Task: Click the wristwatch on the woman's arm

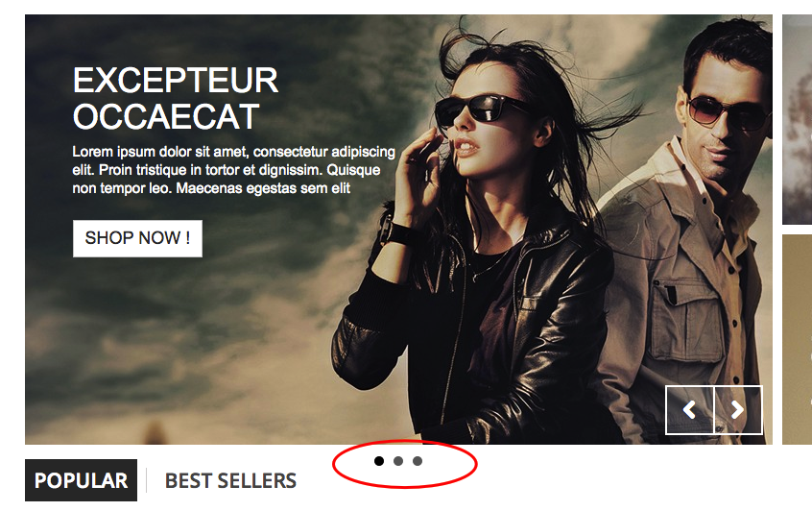Action: 394,231
